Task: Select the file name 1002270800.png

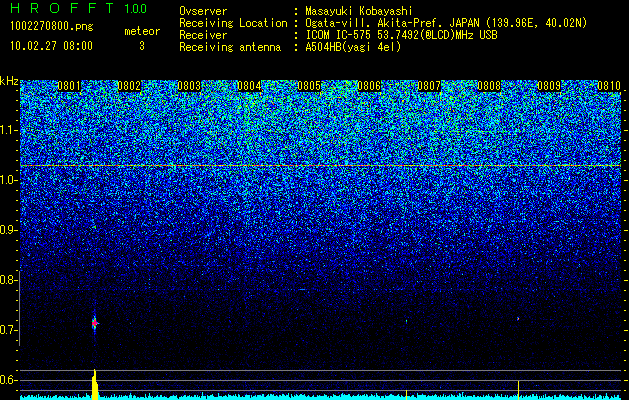Action: [52, 27]
